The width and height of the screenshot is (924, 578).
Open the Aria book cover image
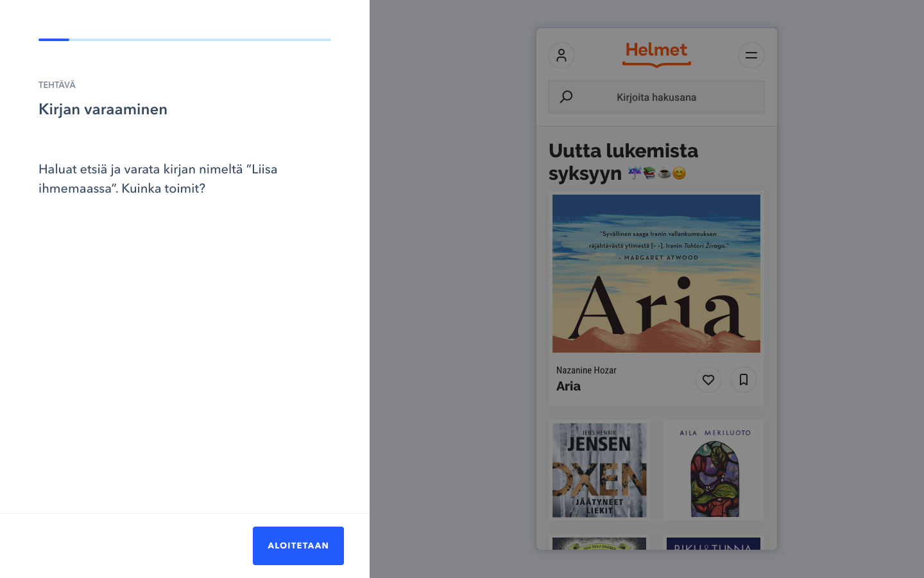(656, 274)
